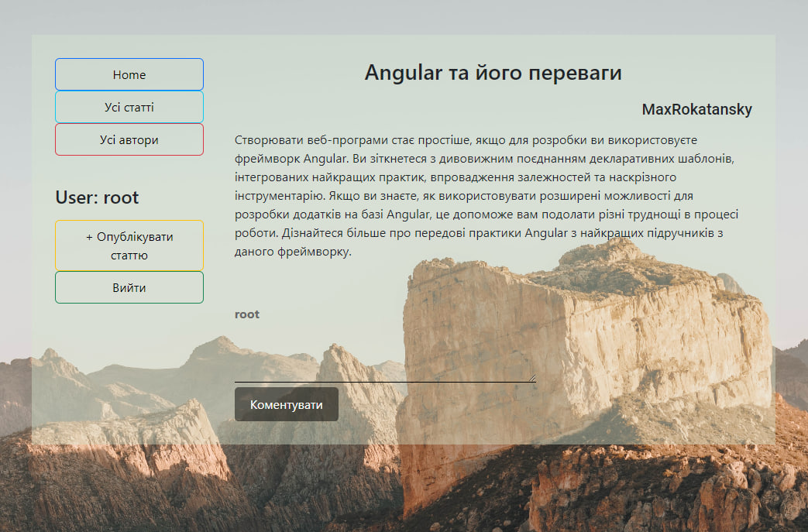Log out with the Вийти button
The image size is (808, 532).
129,287
